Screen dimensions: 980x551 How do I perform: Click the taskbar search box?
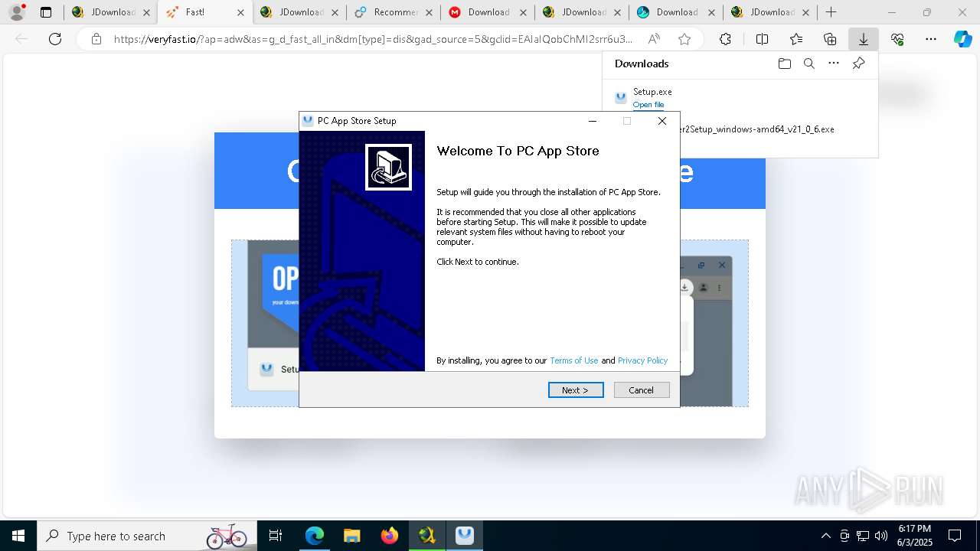coord(147,536)
